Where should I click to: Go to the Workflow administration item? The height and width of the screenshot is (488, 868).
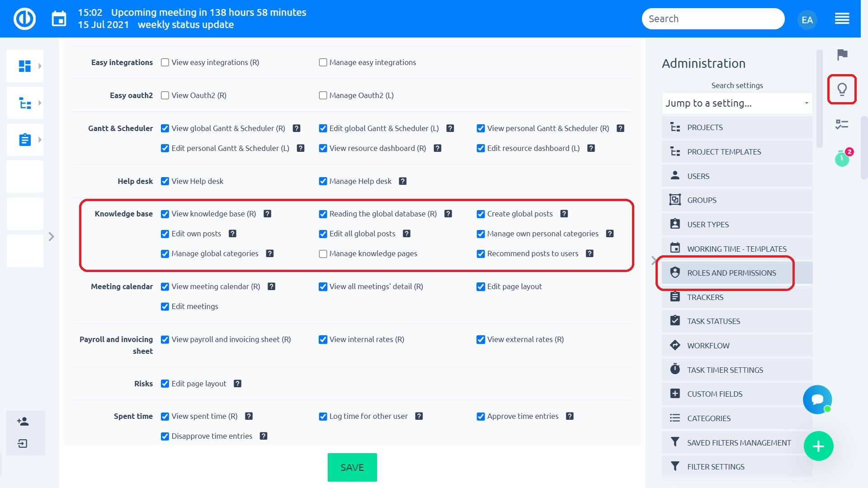click(708, 346)
